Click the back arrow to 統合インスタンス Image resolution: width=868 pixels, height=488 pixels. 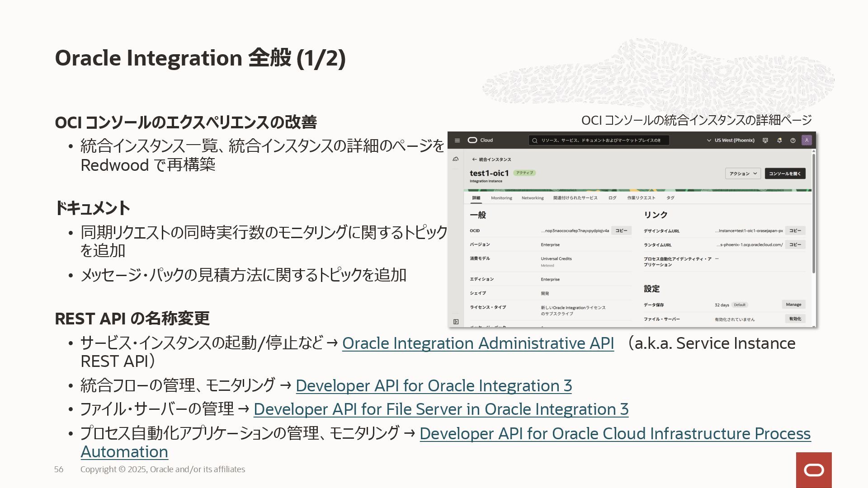[474, 160]
